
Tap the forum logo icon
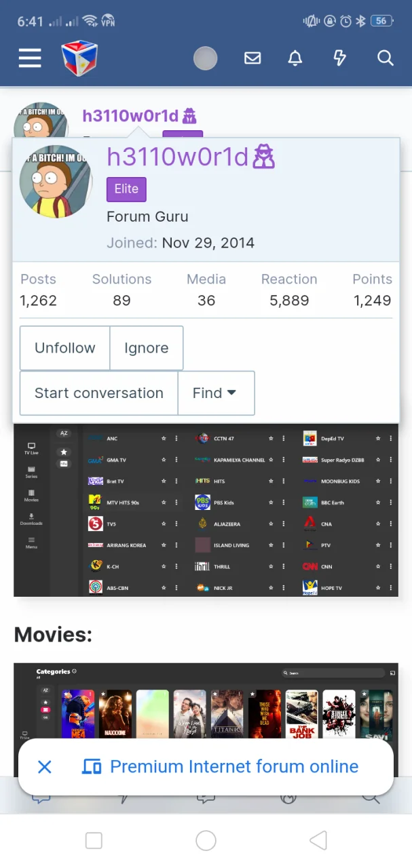click(x=80, y=58)
